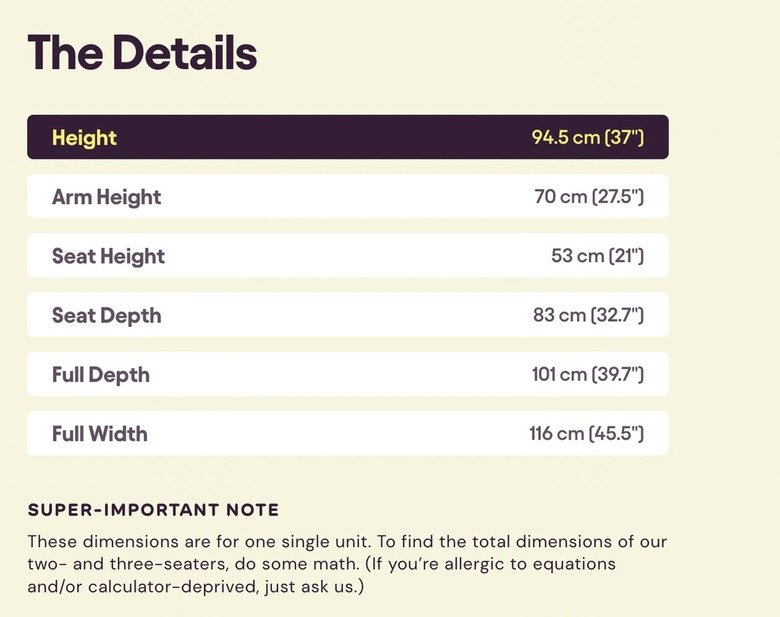Select the highlighted Height label

84,138
